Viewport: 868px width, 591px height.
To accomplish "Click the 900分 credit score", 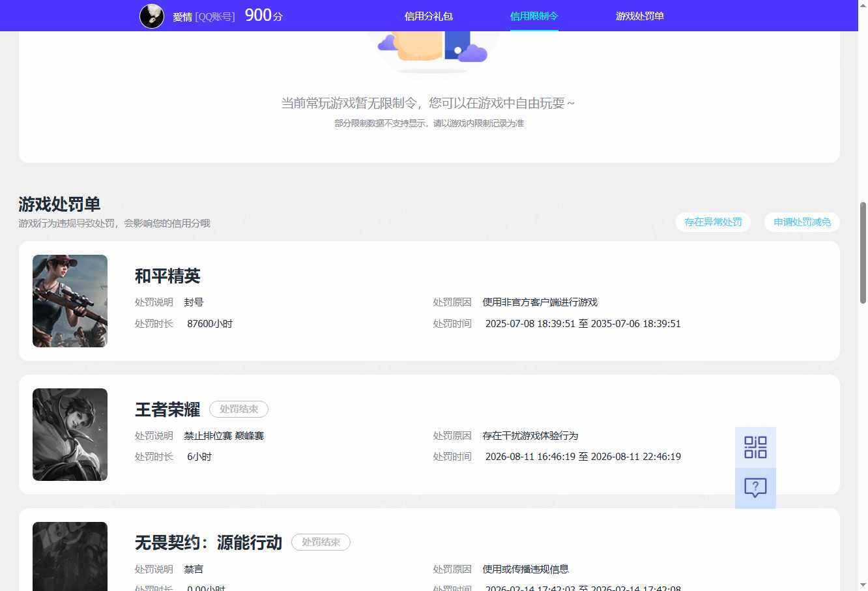I will coord(264,15).
